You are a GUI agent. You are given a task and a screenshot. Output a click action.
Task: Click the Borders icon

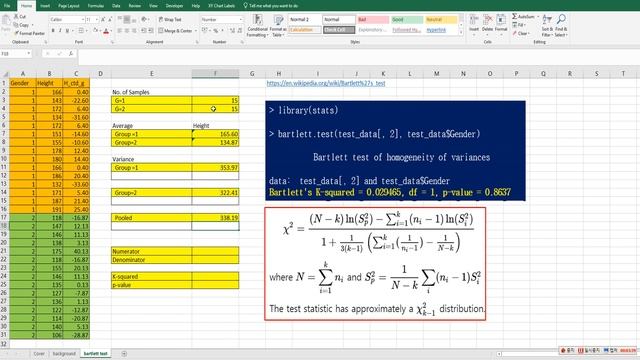click(x=81, y=31)
